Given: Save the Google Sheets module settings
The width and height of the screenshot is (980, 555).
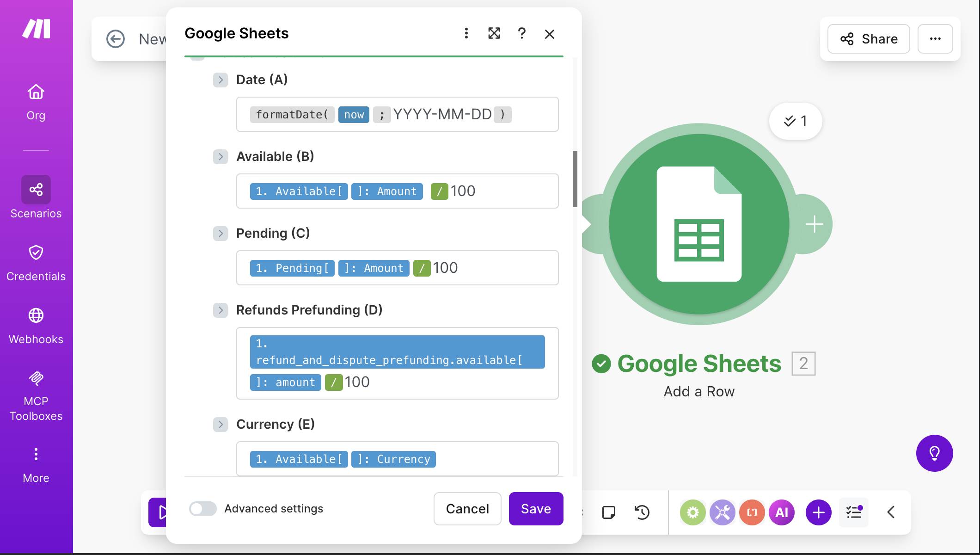Looking at the screenshot, I should (536, 509).
